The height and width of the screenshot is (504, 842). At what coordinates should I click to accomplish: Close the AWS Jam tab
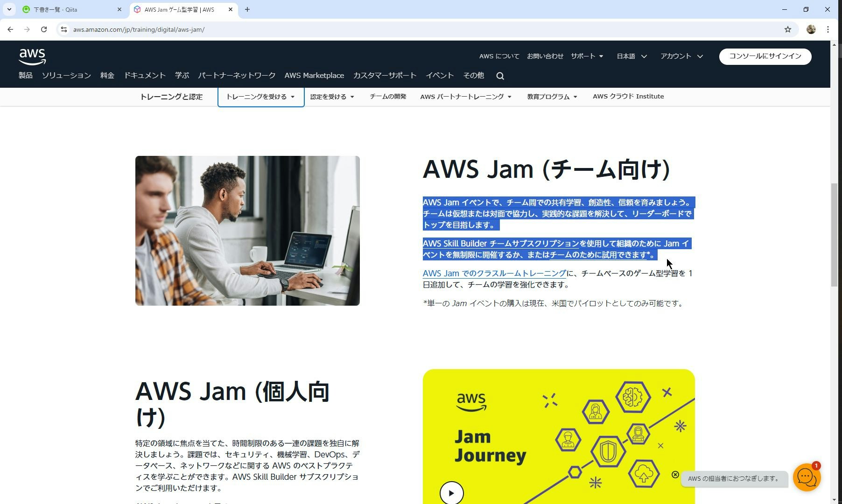[x=230, y=9]
